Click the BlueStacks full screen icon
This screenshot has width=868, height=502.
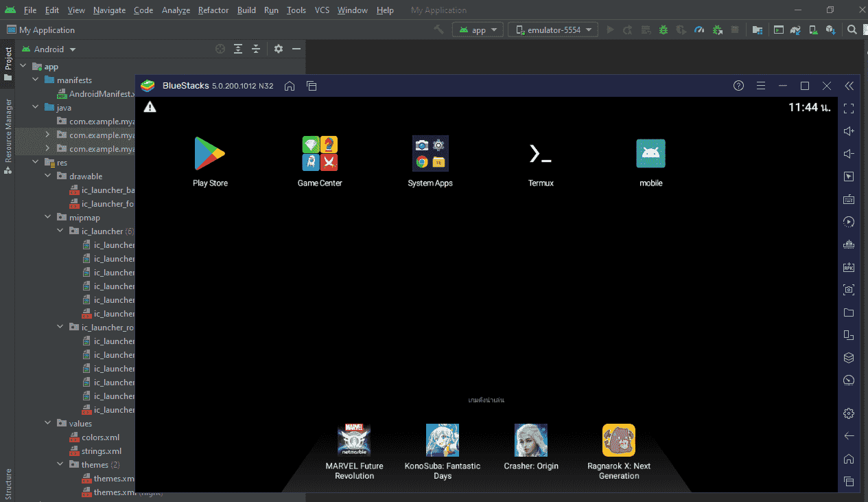coord(849,109)
